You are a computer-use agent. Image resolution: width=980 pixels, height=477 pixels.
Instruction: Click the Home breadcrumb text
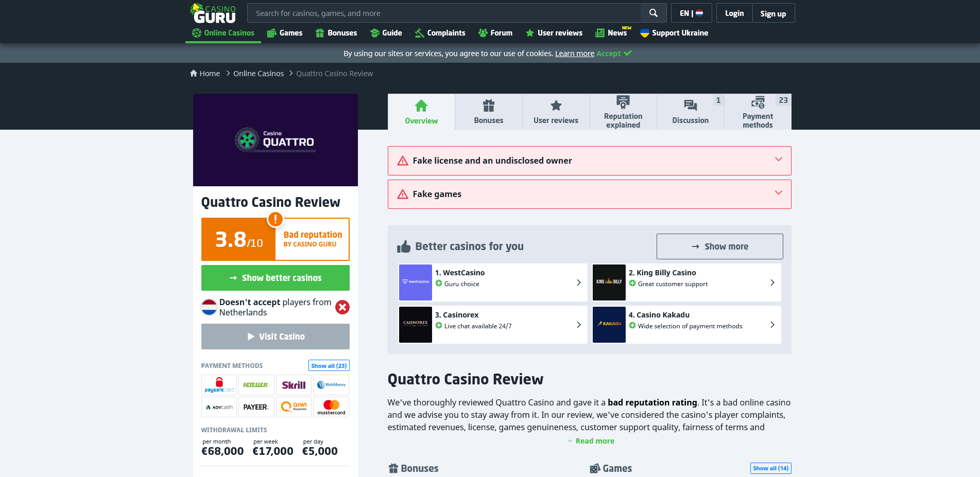tap(210, 74)
